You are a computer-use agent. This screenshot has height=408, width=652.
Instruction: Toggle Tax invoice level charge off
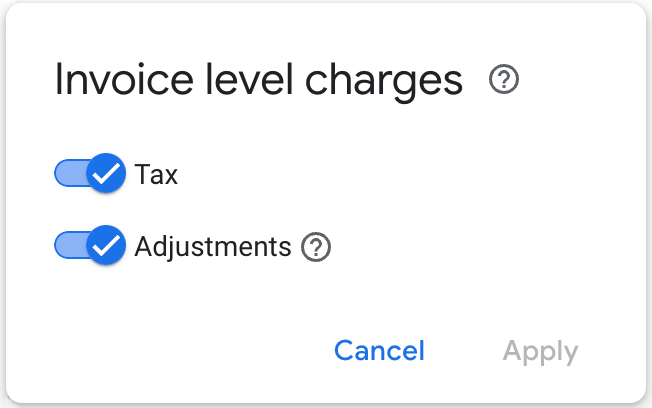click(90, 174)
